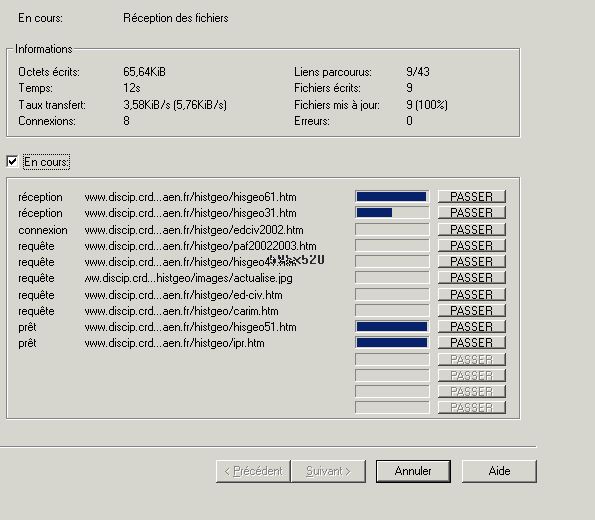Skip ipr.htm with its PASSER button

pos(472,343)
